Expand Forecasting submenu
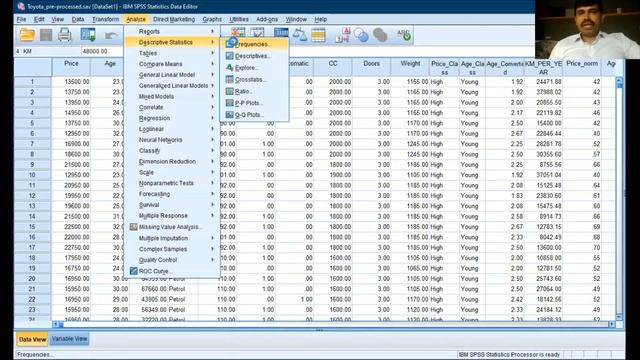This screenshot has width=640, height=360. click(172, 194)
